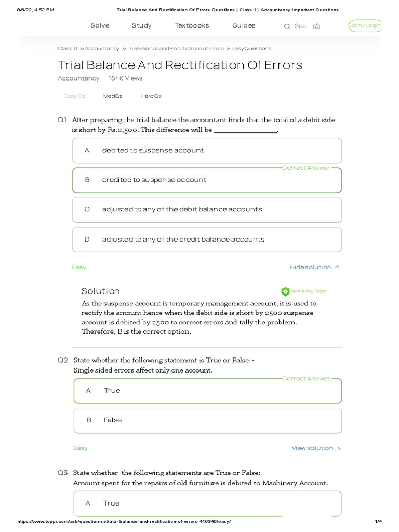Open the Study menu
Screen dimensions: 399x532
pyautogui.click(x=142, y=25)
